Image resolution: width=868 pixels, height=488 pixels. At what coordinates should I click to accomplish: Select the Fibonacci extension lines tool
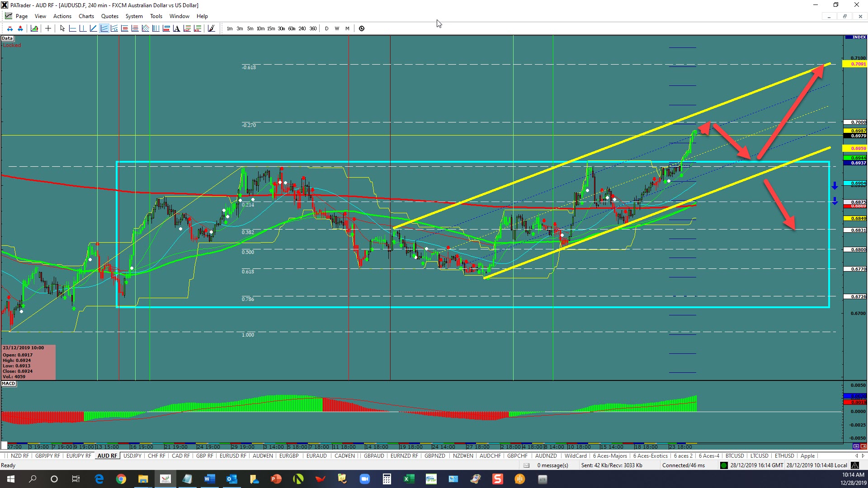[x=135, y=28]
